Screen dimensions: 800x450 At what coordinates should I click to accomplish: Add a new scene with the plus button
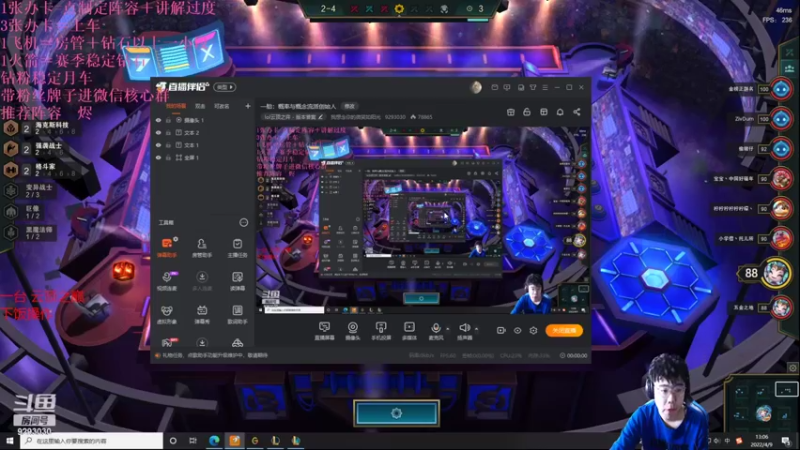[x=248, y=106]
